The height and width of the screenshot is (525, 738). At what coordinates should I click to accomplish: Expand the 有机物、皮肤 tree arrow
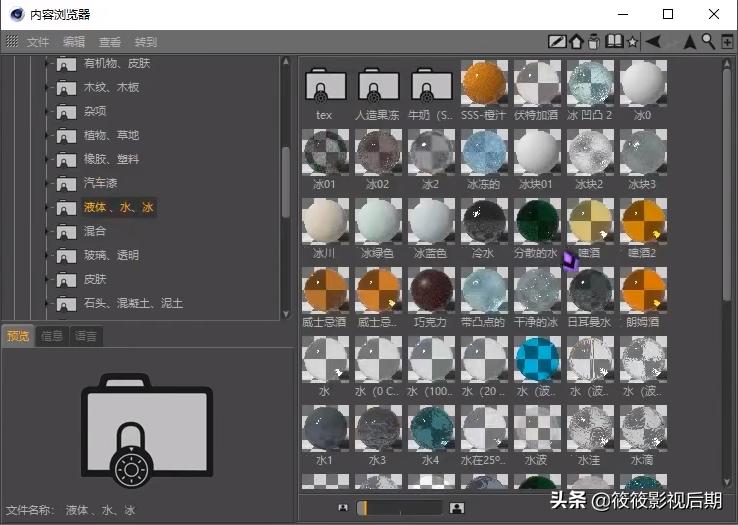point(46,63)
